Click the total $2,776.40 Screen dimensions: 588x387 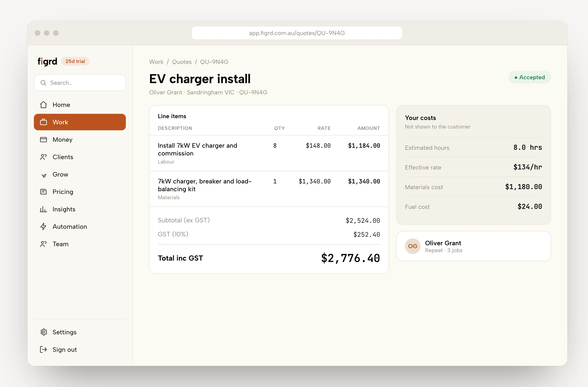click(x=350, y=258)
